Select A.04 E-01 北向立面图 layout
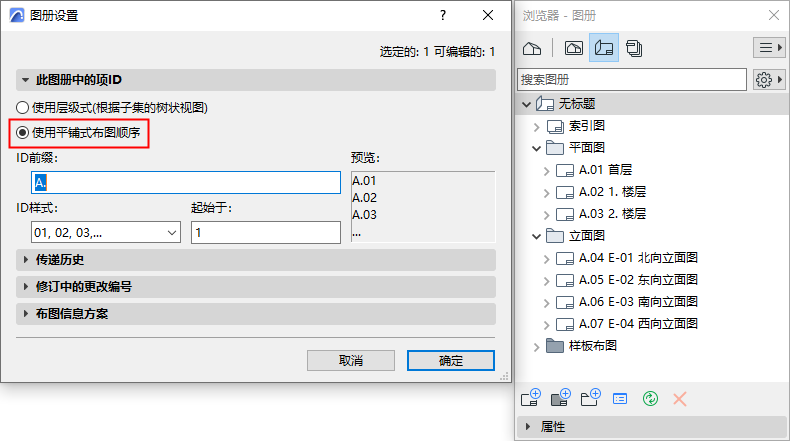The width and height of the screenshot is (790, 441). coord(638,258)
